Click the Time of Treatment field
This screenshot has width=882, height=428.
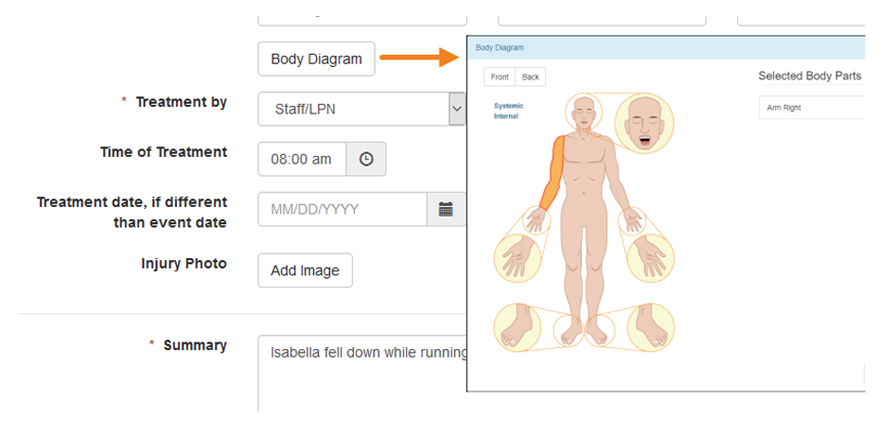click(302, 159)
